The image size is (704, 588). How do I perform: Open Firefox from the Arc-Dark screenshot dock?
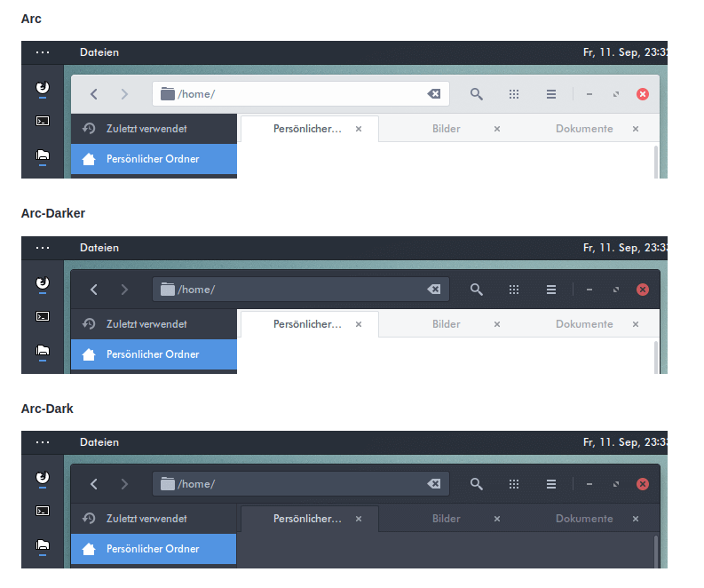click(43, 478)
